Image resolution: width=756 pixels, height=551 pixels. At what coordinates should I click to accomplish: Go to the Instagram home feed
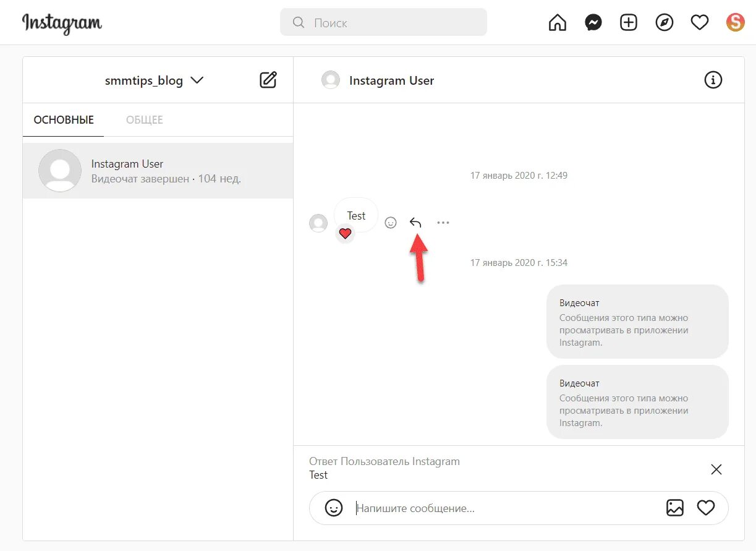[x=557, y=23]
